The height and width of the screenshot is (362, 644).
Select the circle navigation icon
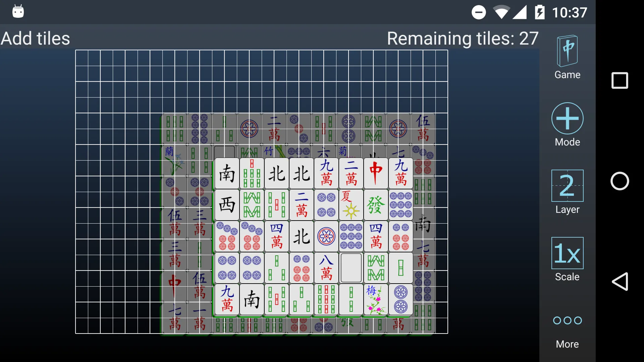pos(620,181)
